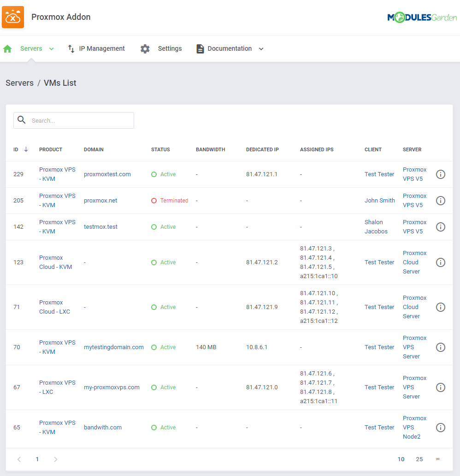
Task: Open domain mytestingdomain.com
Action: click(114, 347)
